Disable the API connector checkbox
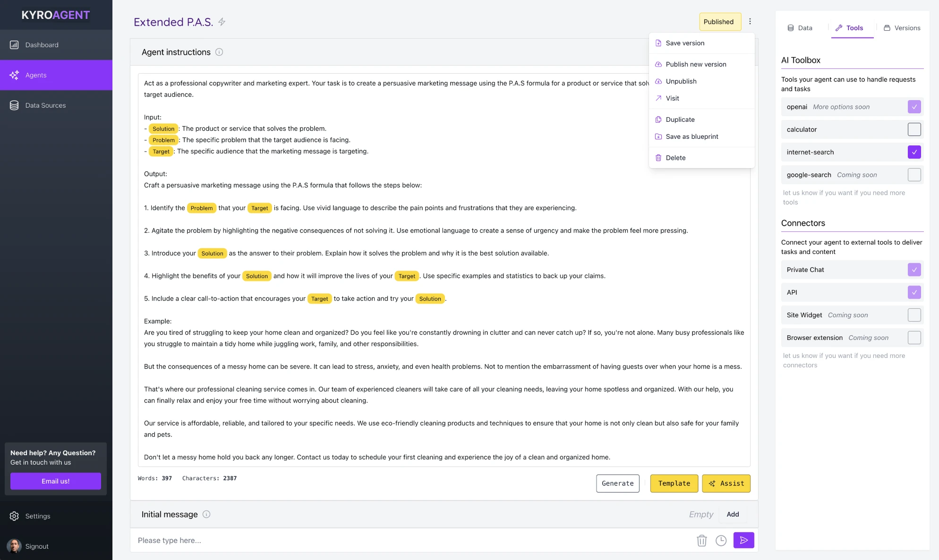Viewport: 939px width, 560px height. pos(914,292)
